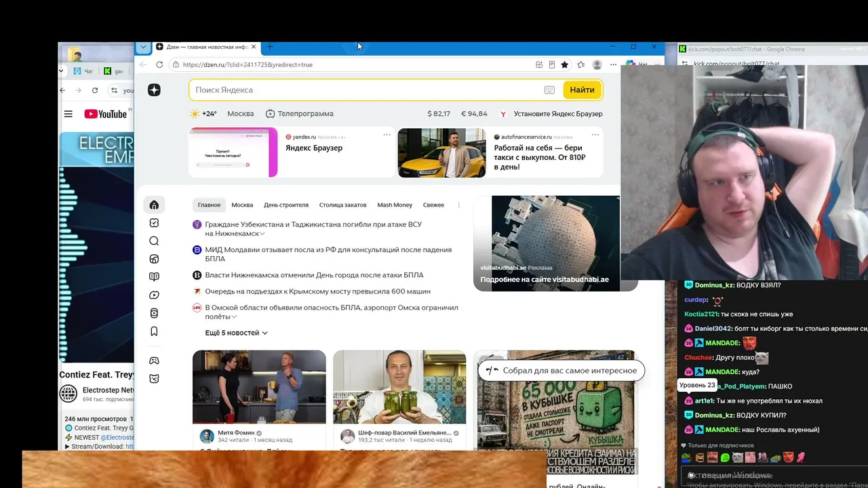Click the YouTube logo in background window
The width and height of the screenshot is (868, 488).
[x=105, y=114]
